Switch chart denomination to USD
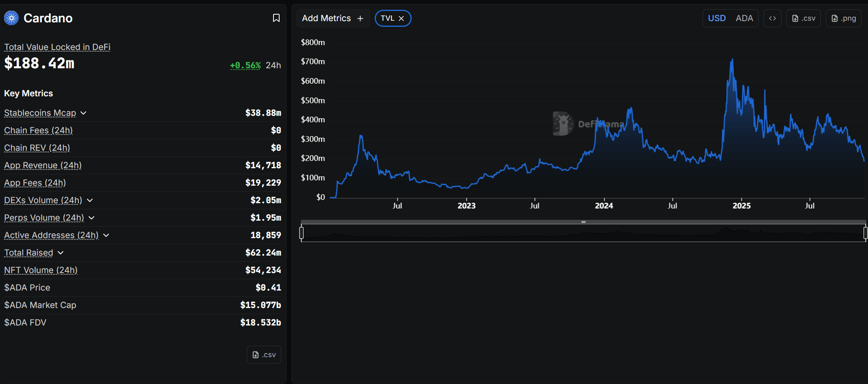 717,18
